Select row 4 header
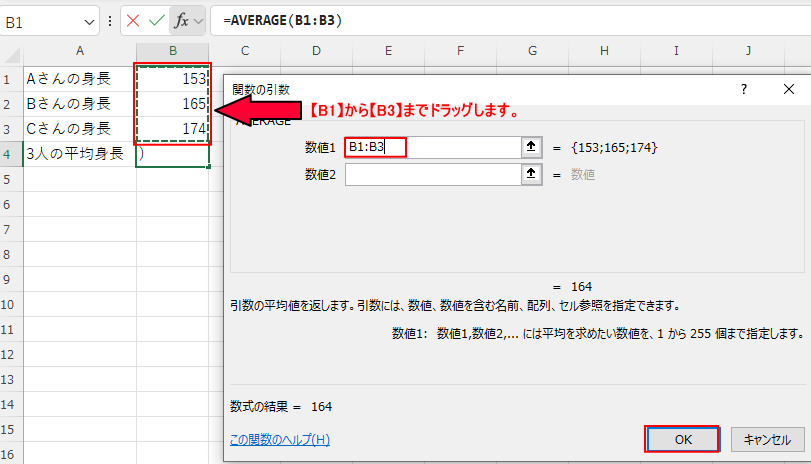Viewport: 811px width, 464px height. coord(11,154)
